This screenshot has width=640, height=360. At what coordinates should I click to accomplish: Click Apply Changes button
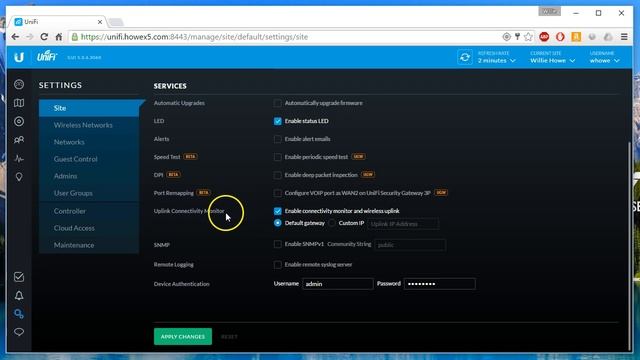click(x=183, y=337)
